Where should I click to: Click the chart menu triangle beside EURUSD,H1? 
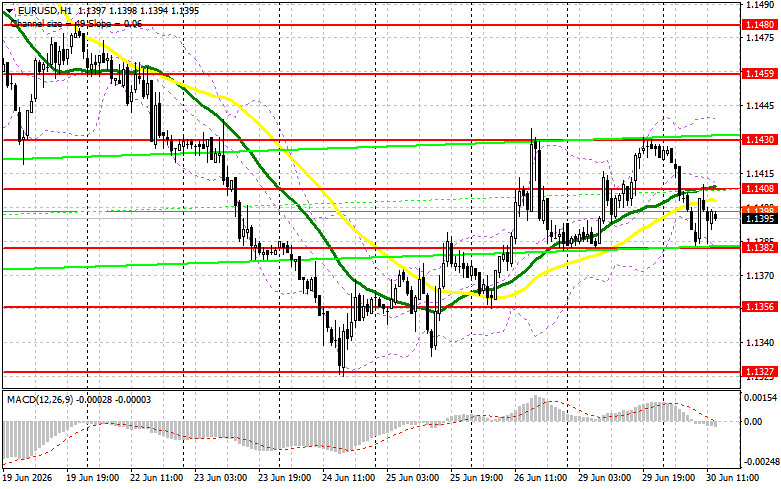9,11
